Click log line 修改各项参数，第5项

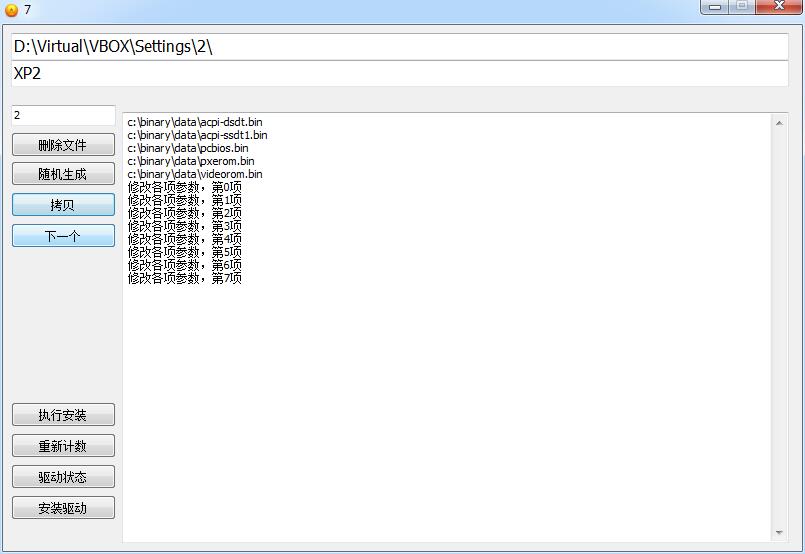(x=184, y=252)
